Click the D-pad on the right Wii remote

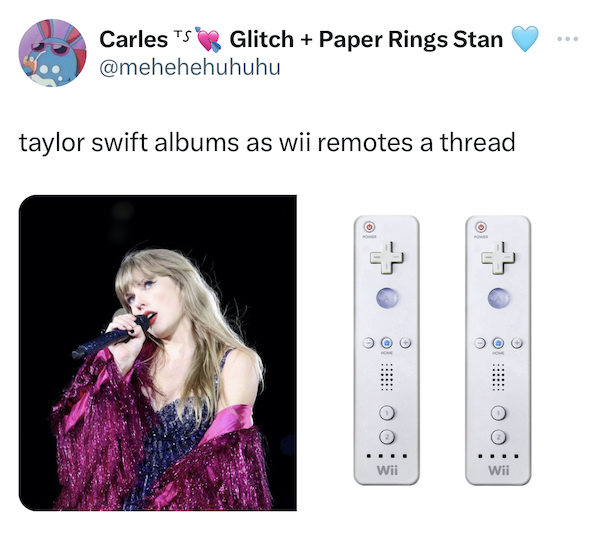(498, 258)
